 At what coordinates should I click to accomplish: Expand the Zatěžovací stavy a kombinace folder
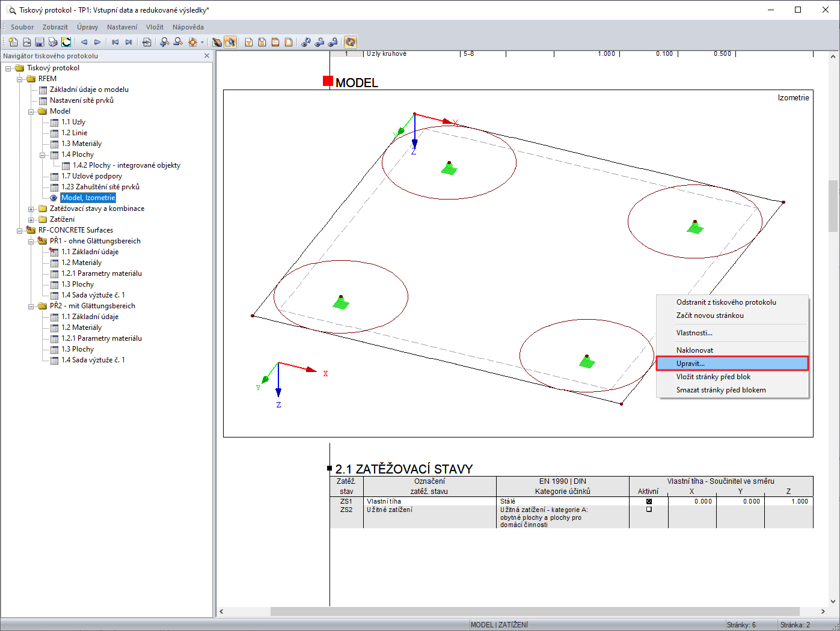click(31, 209)
